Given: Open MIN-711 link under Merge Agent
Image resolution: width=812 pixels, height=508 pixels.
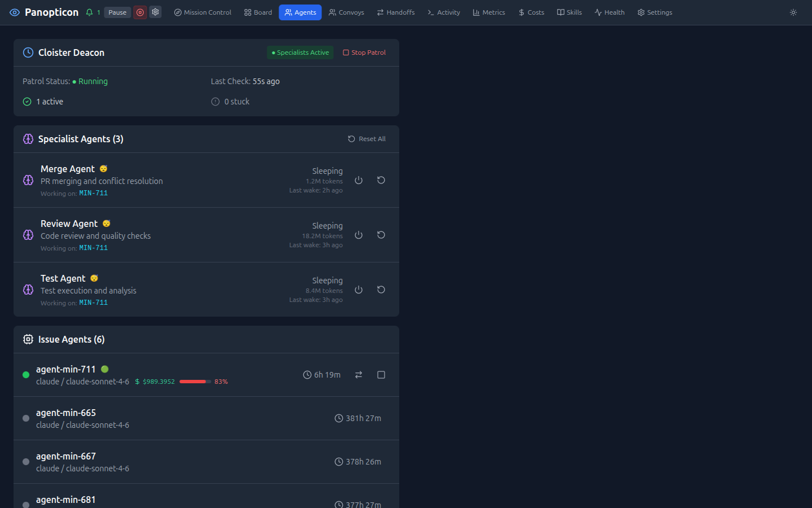Looking at the screenshot, I should pyautogui.click(x=94, y=193).
